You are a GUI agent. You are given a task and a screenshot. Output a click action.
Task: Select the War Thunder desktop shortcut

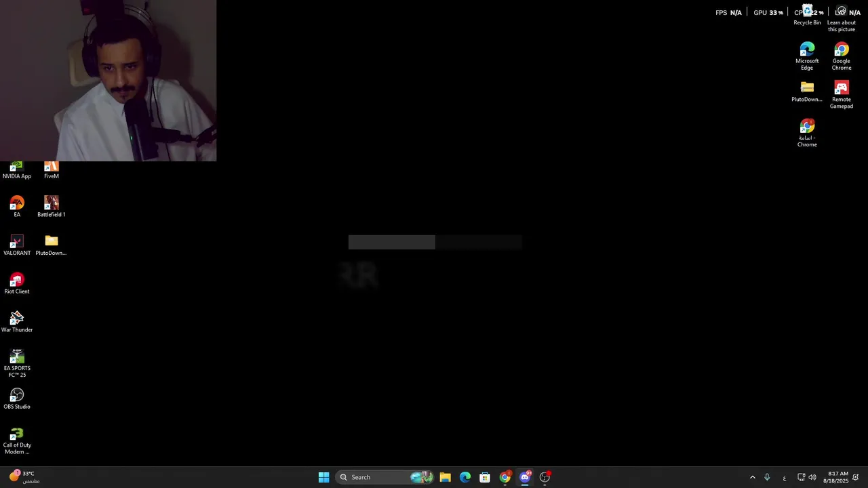coord(17,322)
